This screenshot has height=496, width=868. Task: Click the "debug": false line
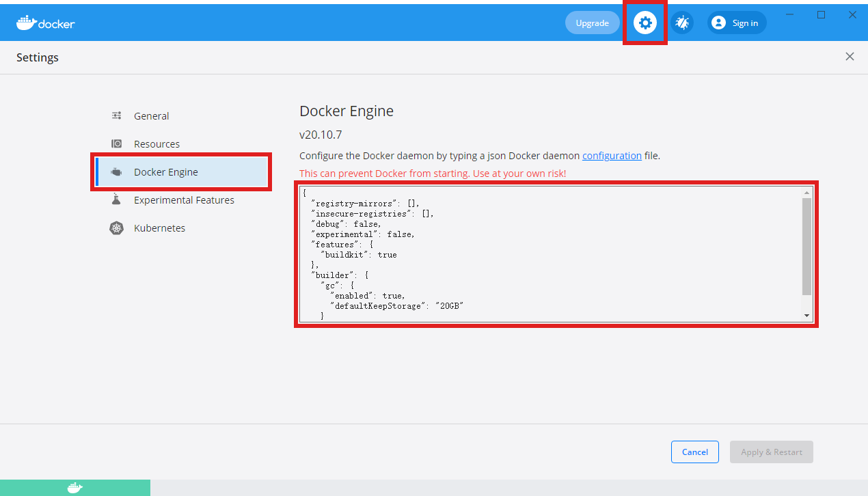(346, 224)
